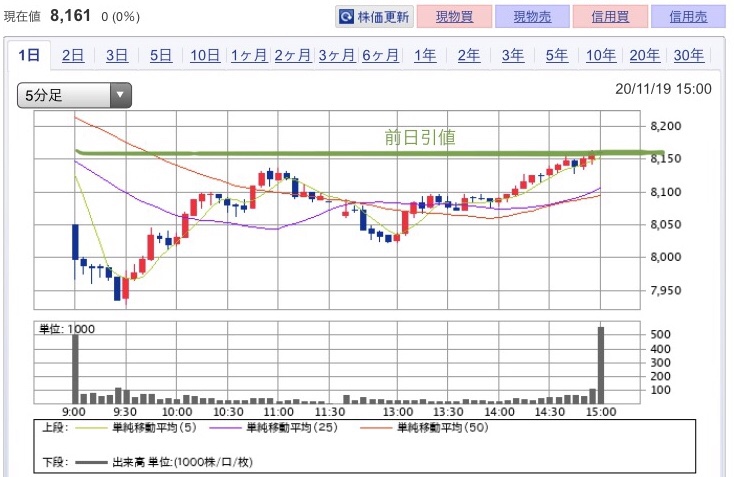Click the green 前日引値 reference line
This screenshot has height=477, width=734.
click(x=370, y=153)
